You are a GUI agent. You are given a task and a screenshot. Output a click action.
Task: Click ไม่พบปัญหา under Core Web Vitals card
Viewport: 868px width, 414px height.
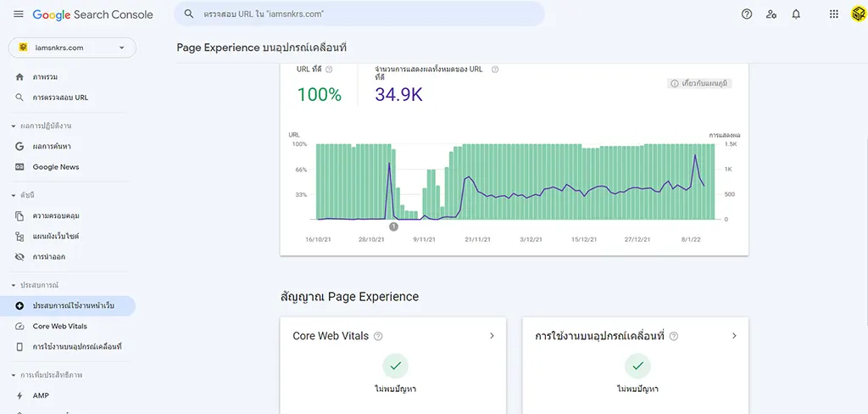[x=395, y=389]
